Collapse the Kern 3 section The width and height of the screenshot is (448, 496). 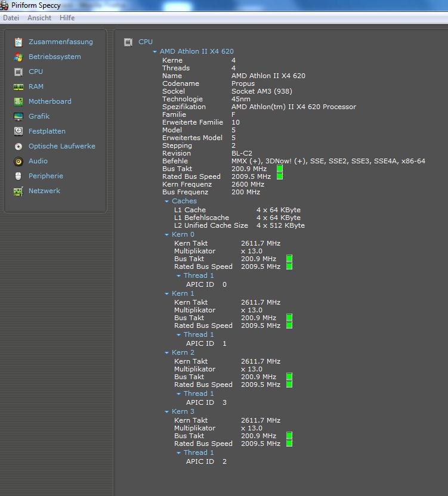coord(166,411)
